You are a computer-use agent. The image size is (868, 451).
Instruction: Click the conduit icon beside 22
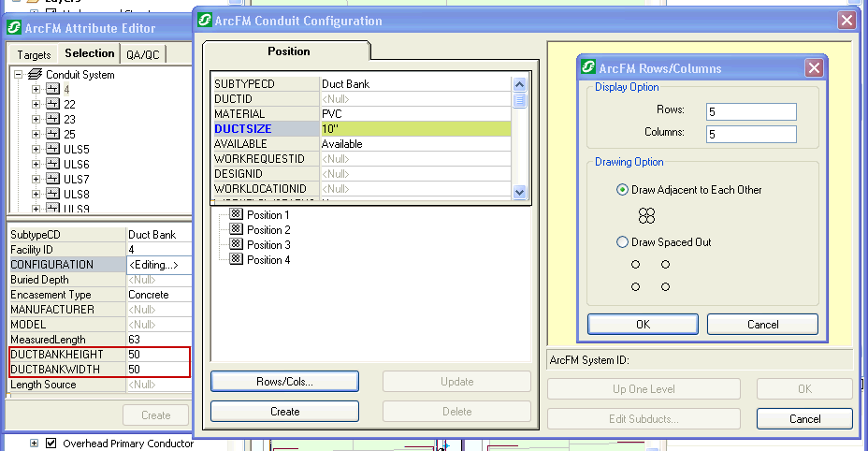(x=53, y=105)
